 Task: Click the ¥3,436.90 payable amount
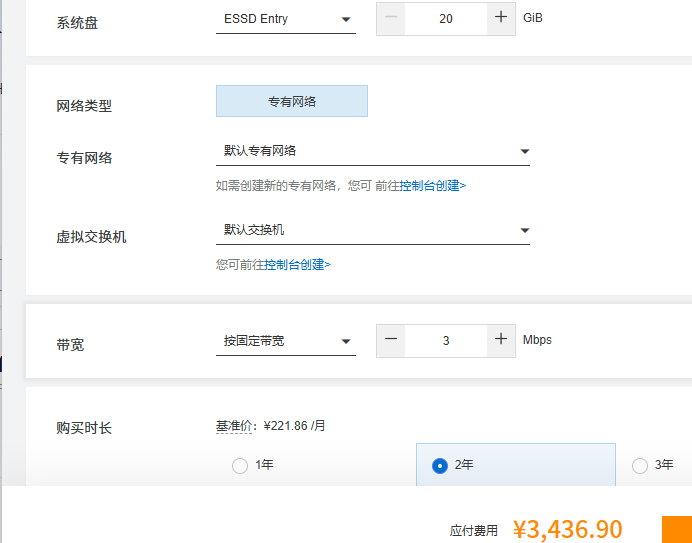[x=567, y=530]
